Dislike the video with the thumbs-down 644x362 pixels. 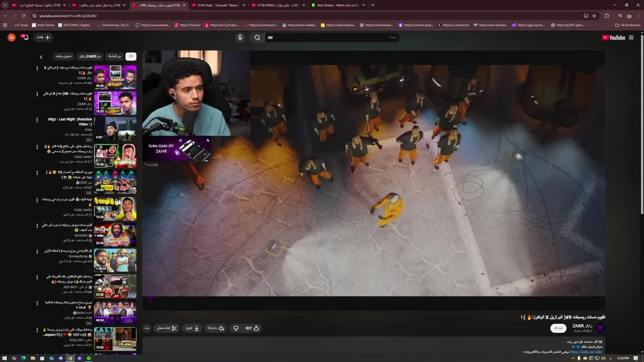tap(235, 328)
